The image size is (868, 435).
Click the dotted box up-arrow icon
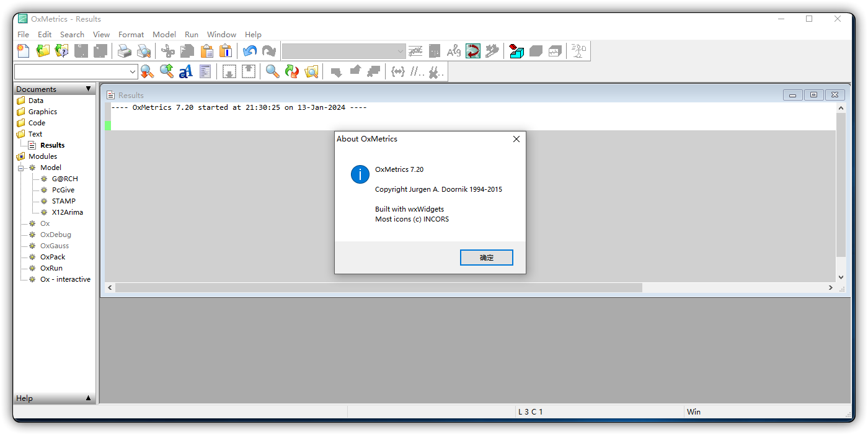click(249, 72)
